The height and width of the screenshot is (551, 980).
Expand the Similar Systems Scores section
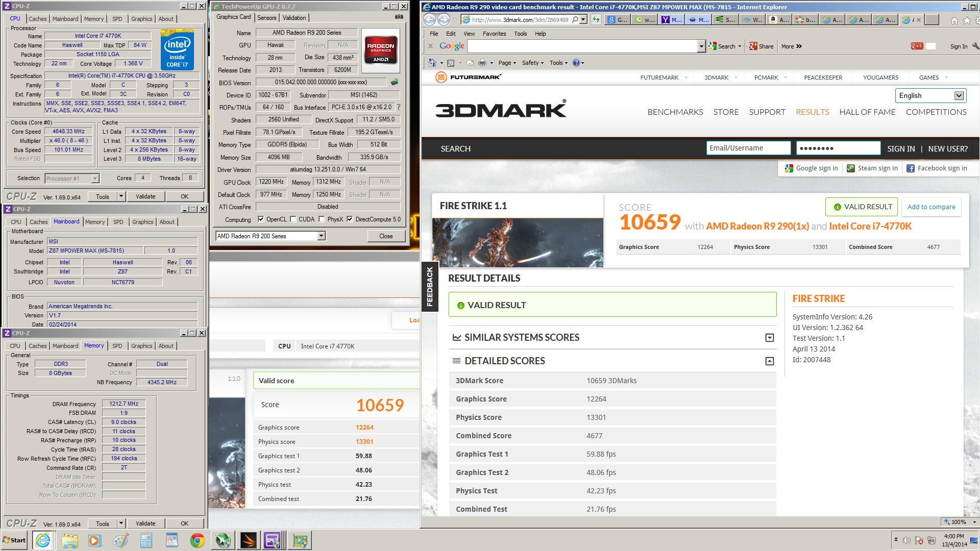(x=770, y=338)
